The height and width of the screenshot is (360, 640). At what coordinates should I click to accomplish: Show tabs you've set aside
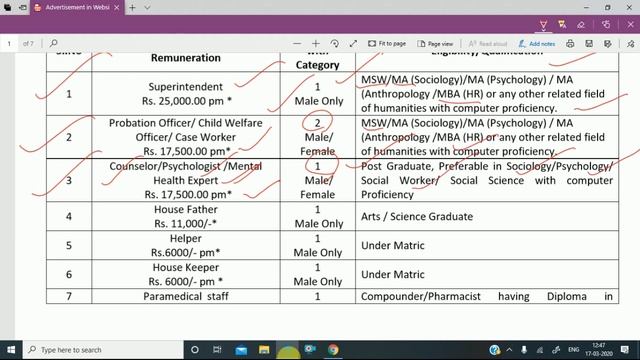click(8, 7)
